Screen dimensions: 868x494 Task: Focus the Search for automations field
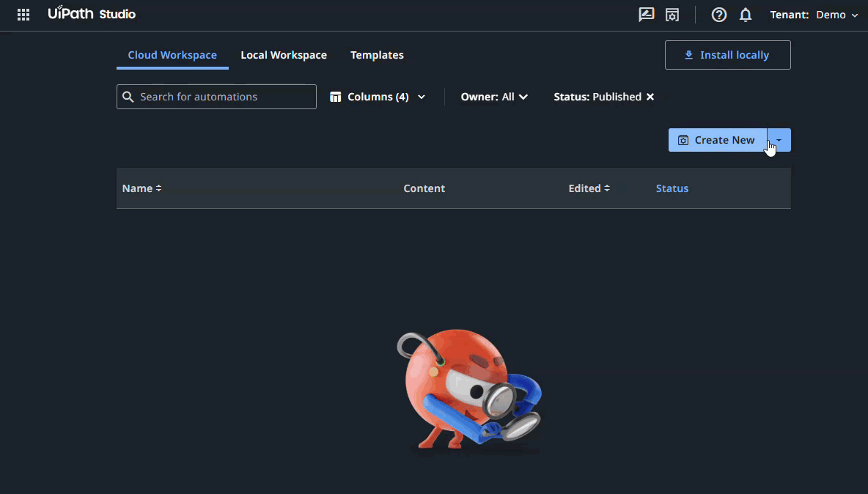(x=216, y=97)
